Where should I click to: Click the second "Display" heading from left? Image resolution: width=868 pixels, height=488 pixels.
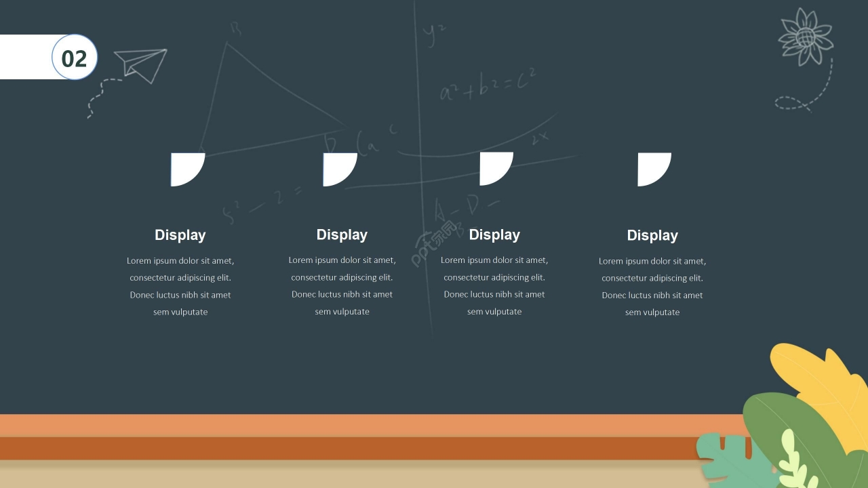[342, 235]
